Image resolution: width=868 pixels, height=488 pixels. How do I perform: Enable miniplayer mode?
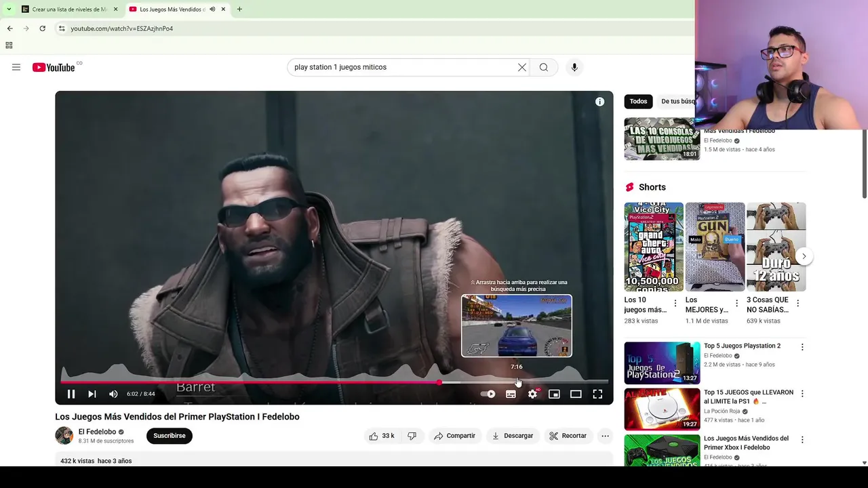click(x=554, y=394)
